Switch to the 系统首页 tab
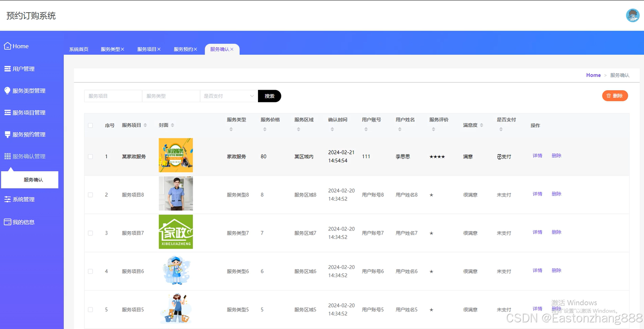The image size is (644, 329). pos(79,49)
